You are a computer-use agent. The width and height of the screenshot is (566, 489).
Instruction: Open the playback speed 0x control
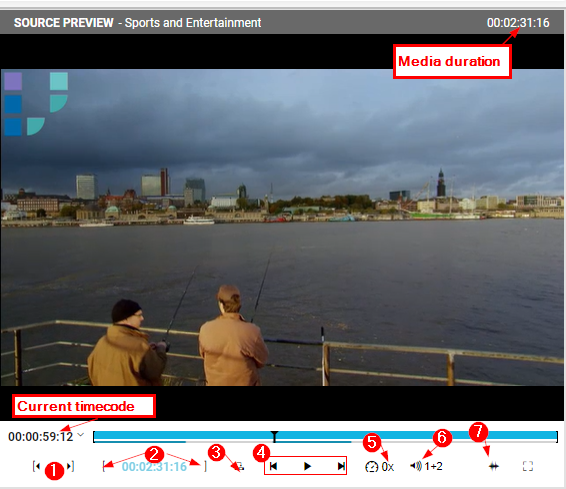tap(379, 467)
